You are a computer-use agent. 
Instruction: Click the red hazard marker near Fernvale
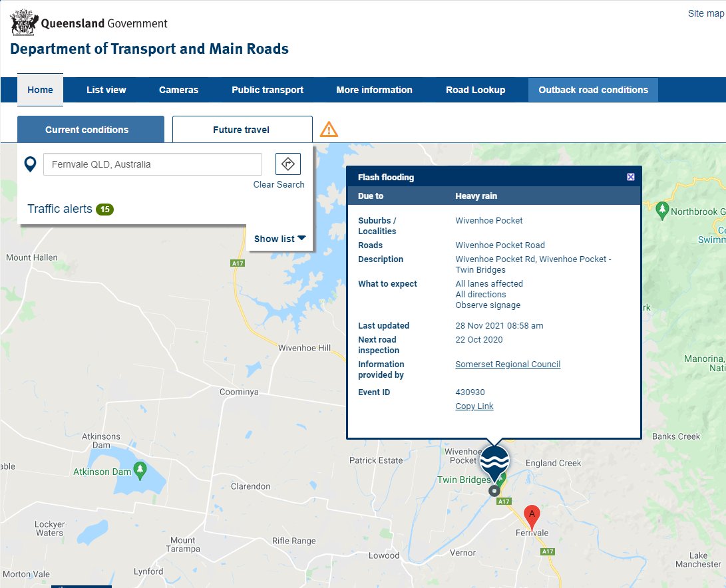532,514
